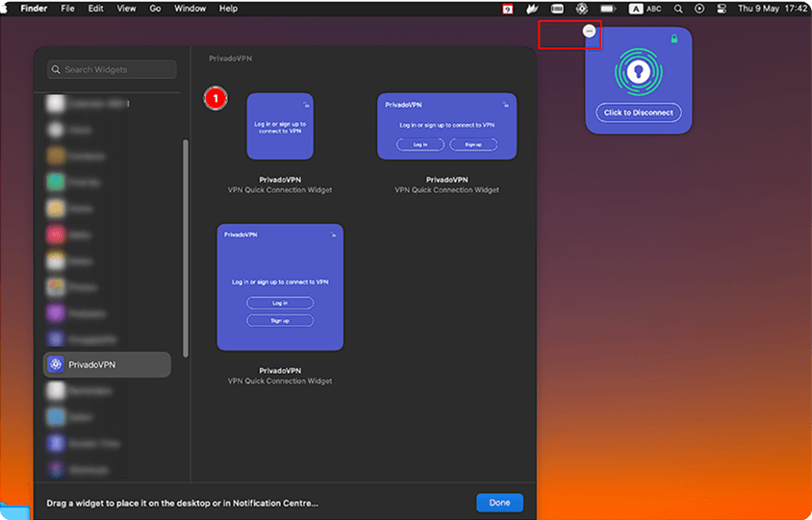The image size is (812, 520).
Task: Click the PrivadoVPN icon in the menu bar
Action: pos(582,9)
